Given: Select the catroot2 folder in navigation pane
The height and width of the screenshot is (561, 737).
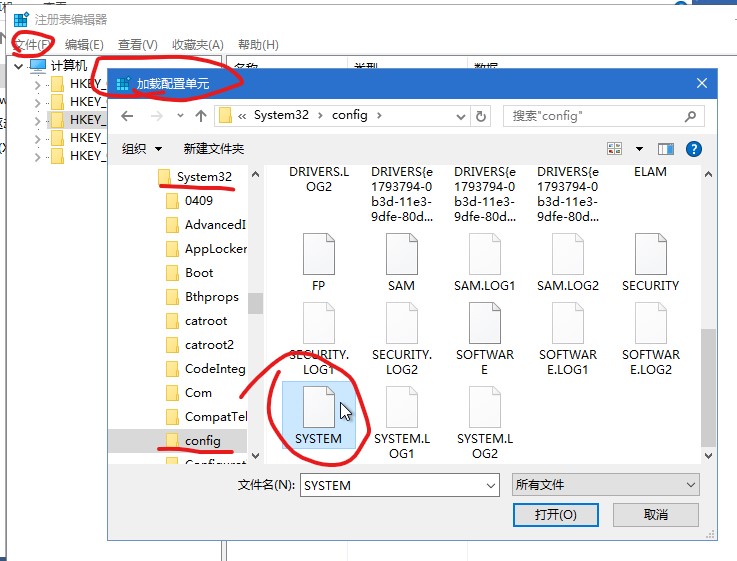Looking at the screenshot, I should [x=200, y=344].
